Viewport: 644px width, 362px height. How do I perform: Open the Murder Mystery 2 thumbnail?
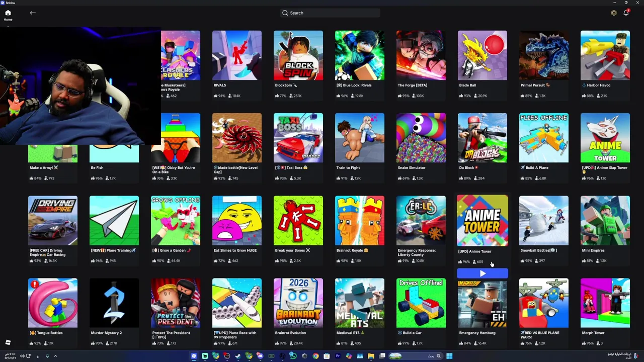pyautogui.click(x=114, y=303)
